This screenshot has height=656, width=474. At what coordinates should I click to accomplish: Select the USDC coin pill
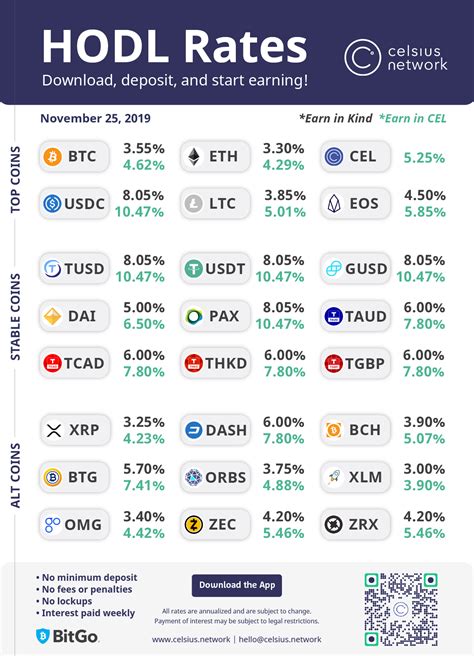(x=74, y=204)
